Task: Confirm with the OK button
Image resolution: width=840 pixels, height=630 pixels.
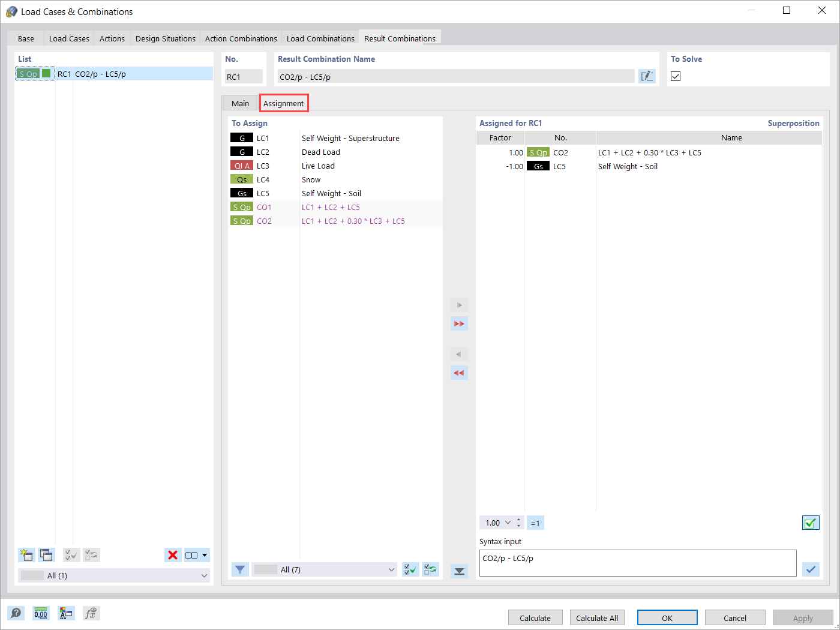Action: click(667, 618)
